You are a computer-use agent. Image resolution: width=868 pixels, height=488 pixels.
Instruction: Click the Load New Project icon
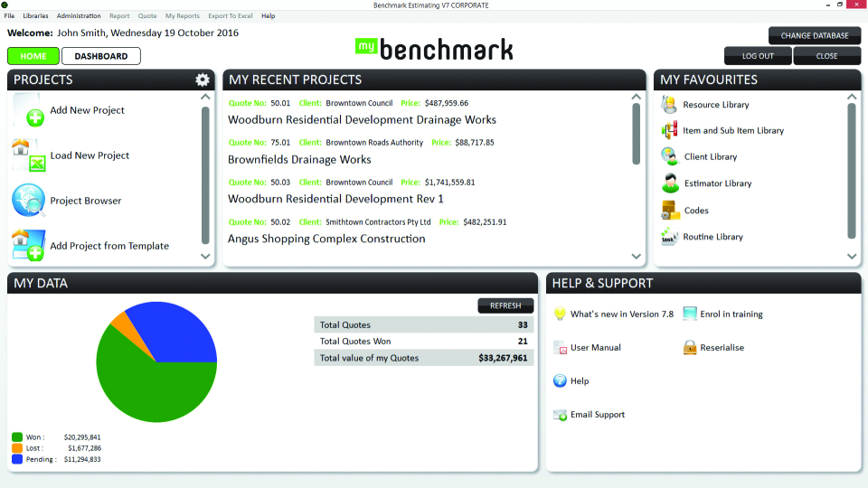tap(29, 155)
